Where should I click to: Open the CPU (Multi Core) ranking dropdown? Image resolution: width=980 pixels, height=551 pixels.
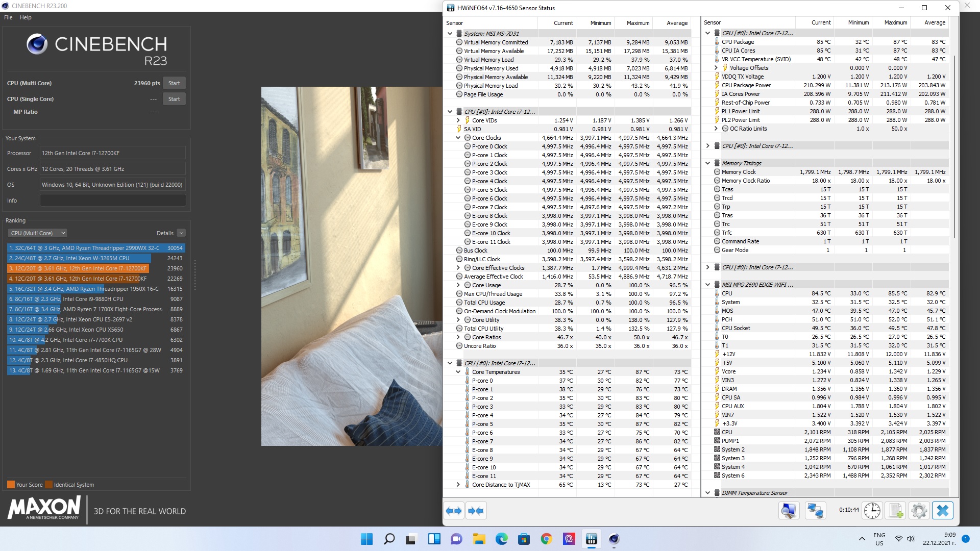point(37,233)
